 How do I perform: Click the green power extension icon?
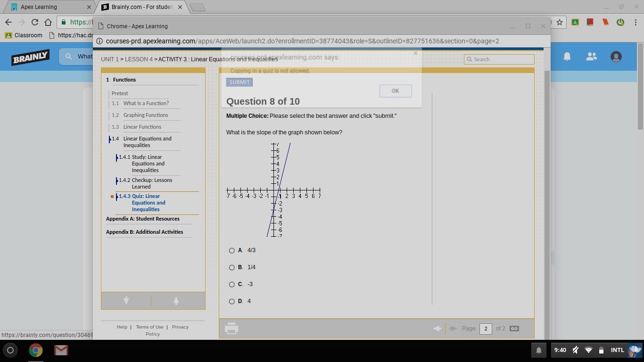tap(620, 22)
